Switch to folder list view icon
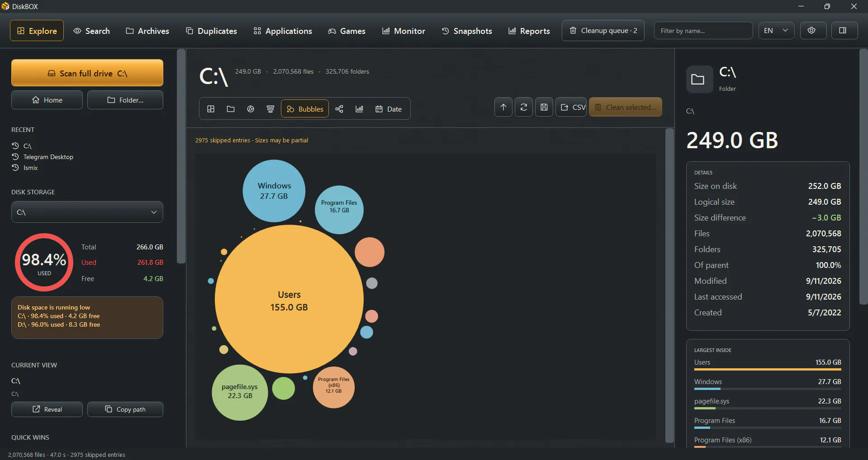The width and height of the screenshot is (868, 460). tap(231, 109)
